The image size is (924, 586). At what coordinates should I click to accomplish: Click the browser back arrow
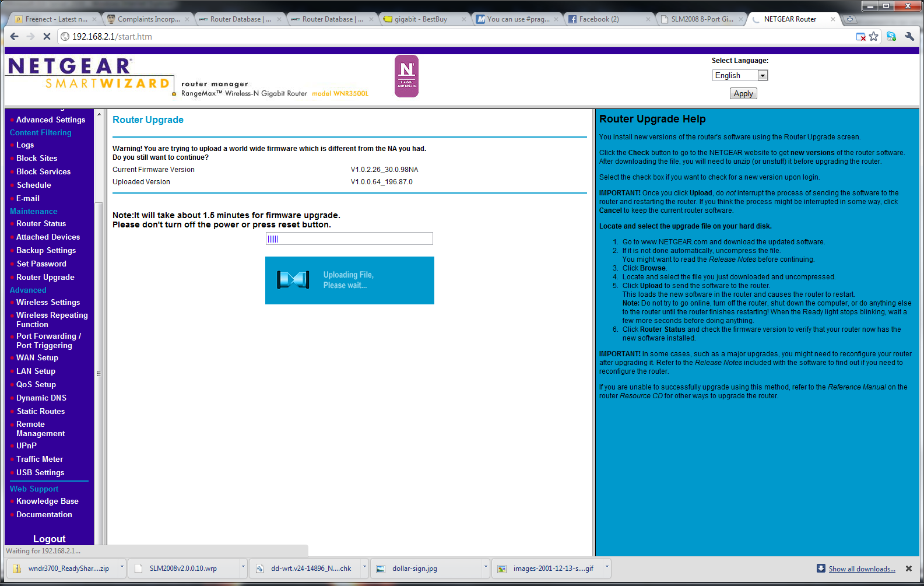coord(15,36)
